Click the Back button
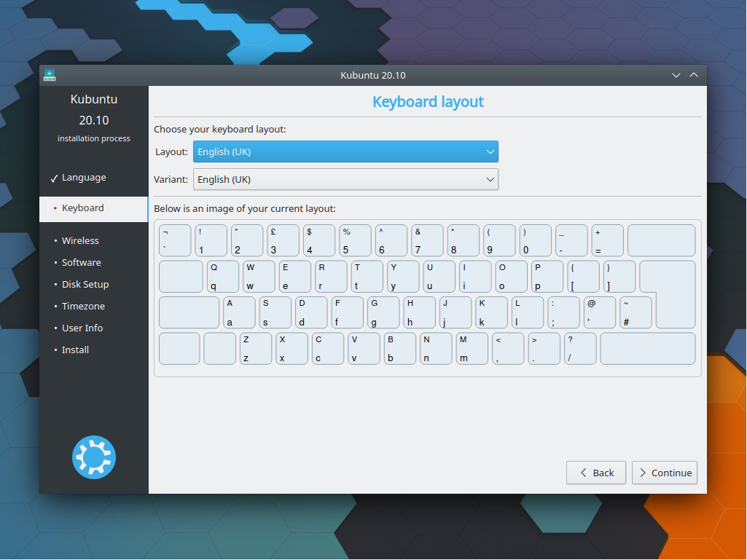This screenshot has width=747, height=560. coord(596,473)
